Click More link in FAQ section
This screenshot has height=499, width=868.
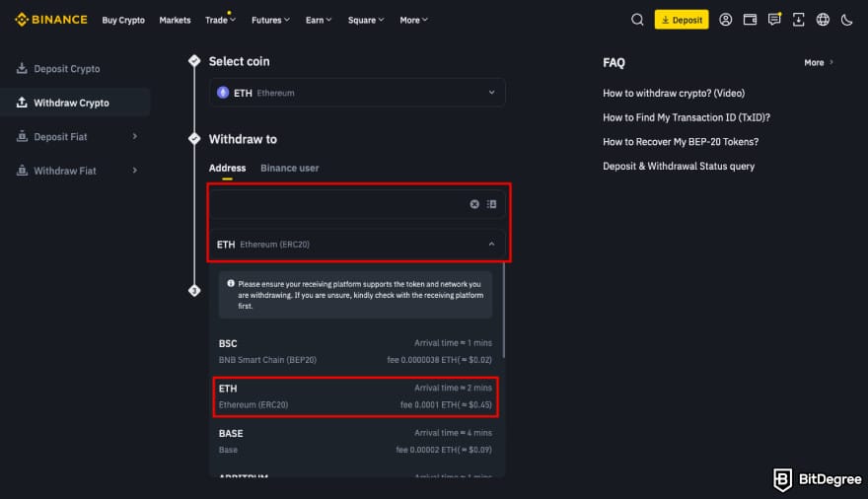click(819, 62)
